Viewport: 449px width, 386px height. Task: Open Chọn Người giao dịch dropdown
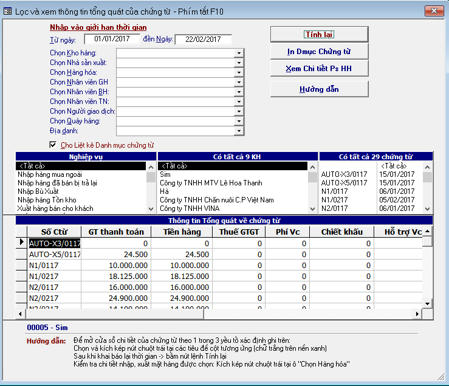[x=239, y=111]
